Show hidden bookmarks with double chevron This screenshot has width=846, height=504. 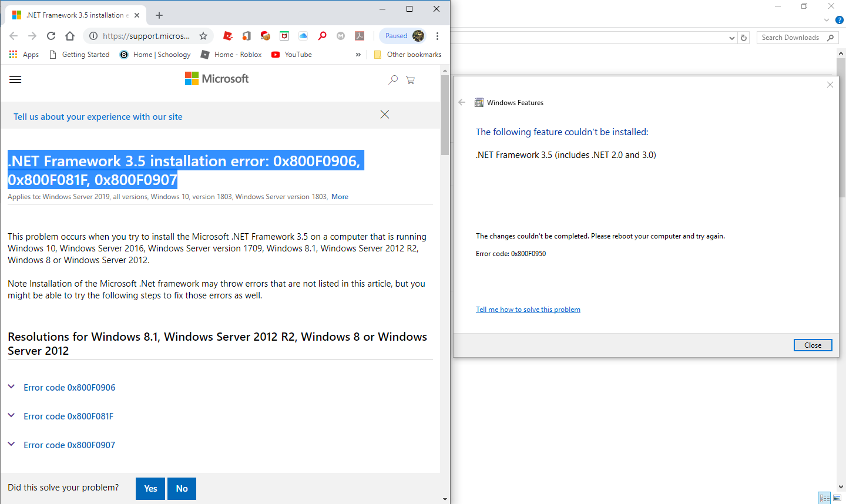click(x=358, y=55)
